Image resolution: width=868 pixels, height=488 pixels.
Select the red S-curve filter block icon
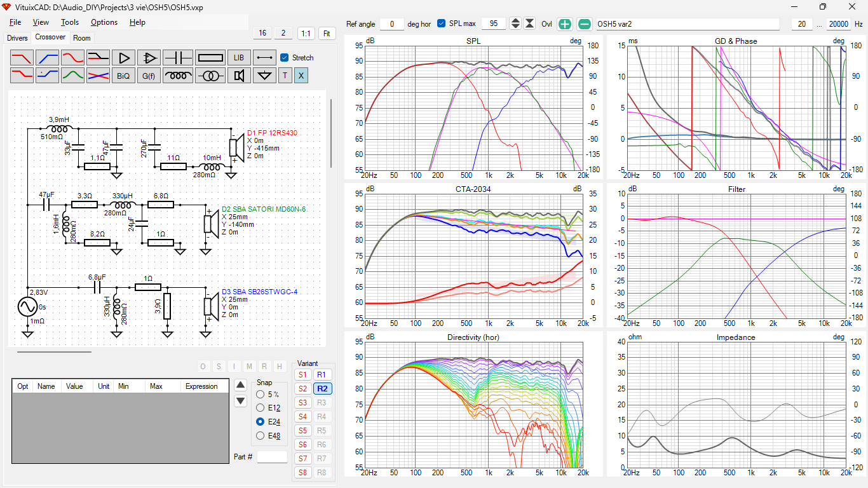(x=72, y=58)
